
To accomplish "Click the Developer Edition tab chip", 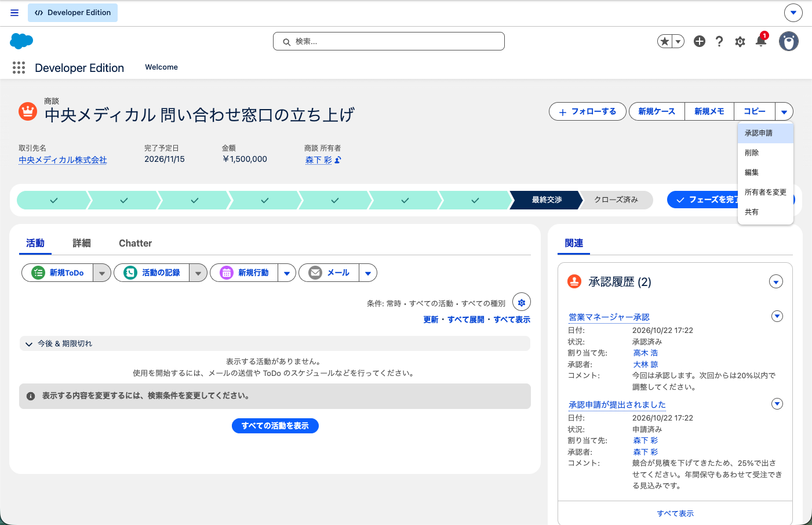I will click(x=73, y=13).
